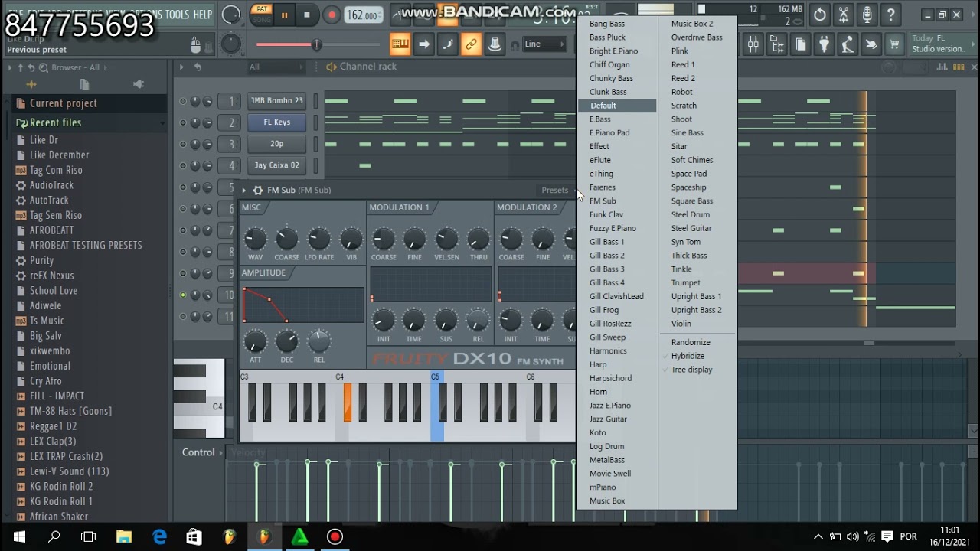This screenshot has width=980, height=551.
Task: Select the JMB Bombo 23 channel button
Action: (276, 100)
